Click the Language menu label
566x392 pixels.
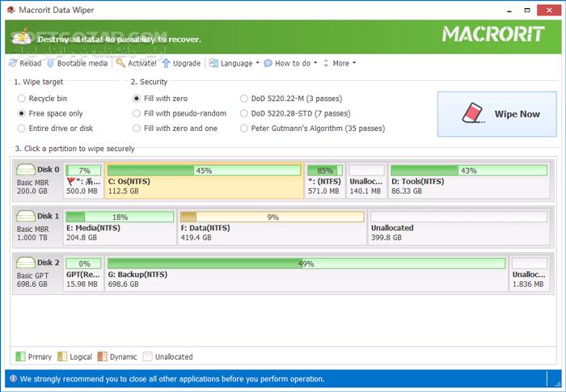(x=236, y=63)
